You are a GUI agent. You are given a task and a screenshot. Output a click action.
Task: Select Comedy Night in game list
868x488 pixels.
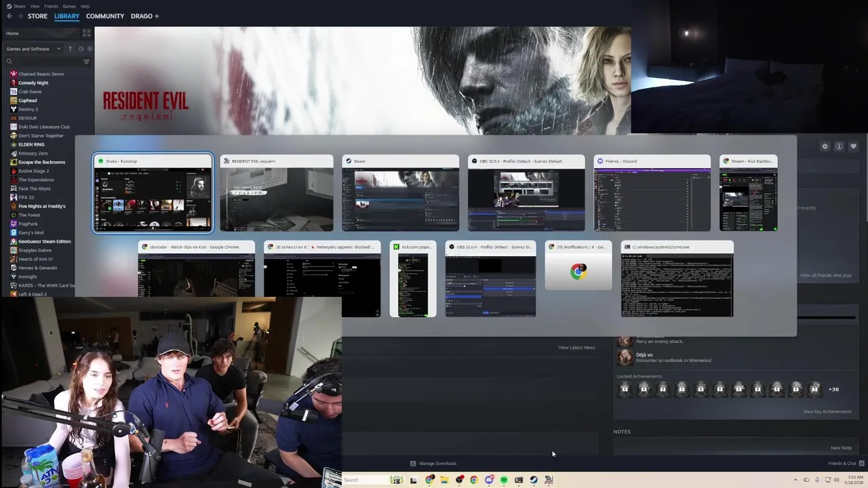point(33,83)
